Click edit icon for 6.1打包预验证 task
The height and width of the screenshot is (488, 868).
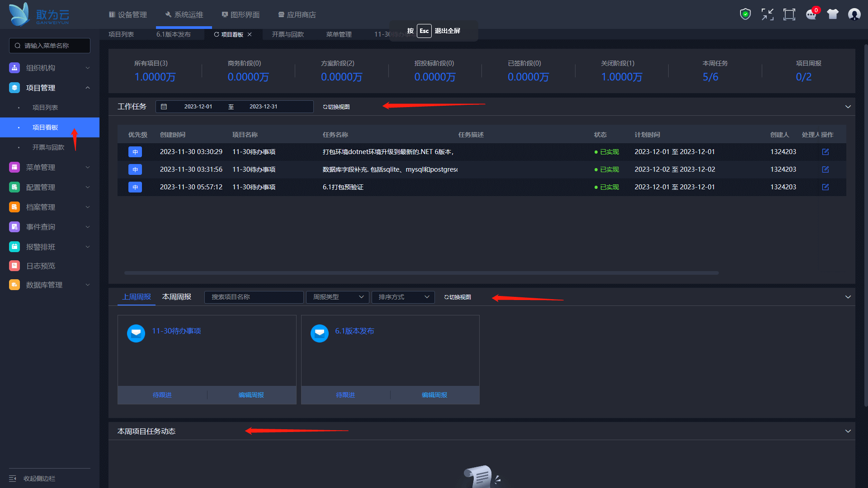point(825,187)
